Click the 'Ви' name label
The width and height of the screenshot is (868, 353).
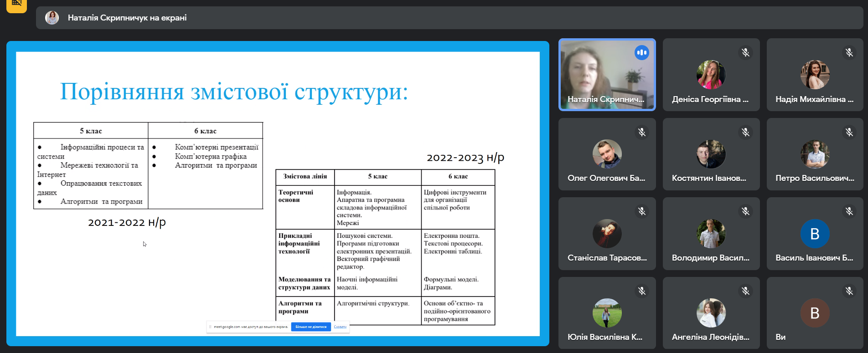click(x=780, y=337)
